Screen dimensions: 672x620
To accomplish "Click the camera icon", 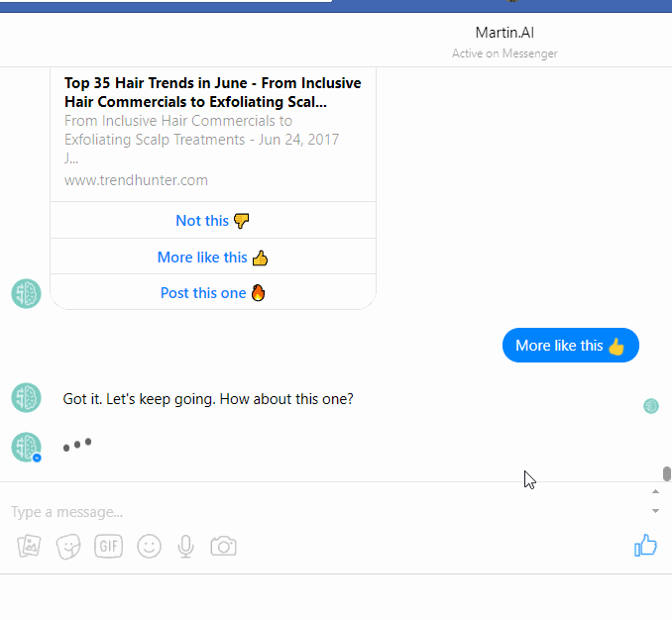I will [x=223, y=546].
